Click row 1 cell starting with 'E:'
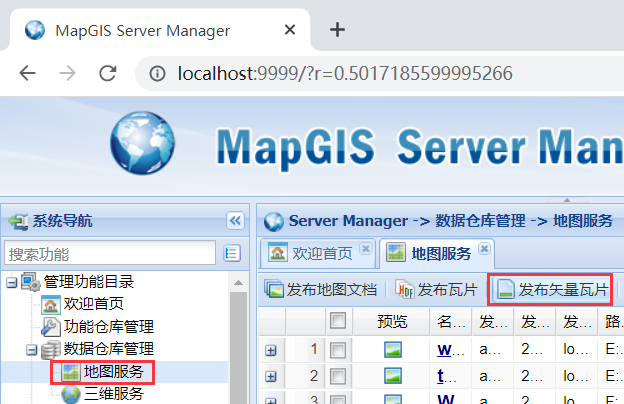Image resolution: width=624 pixels, height=404 pixels. click(x=612, y=350)
